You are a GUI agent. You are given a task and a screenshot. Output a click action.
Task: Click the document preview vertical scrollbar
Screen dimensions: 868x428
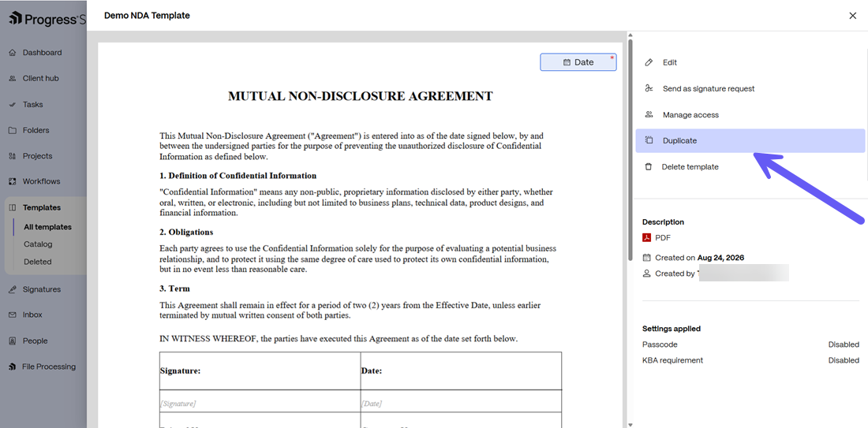pyautogui.click(x=630, y=149)
